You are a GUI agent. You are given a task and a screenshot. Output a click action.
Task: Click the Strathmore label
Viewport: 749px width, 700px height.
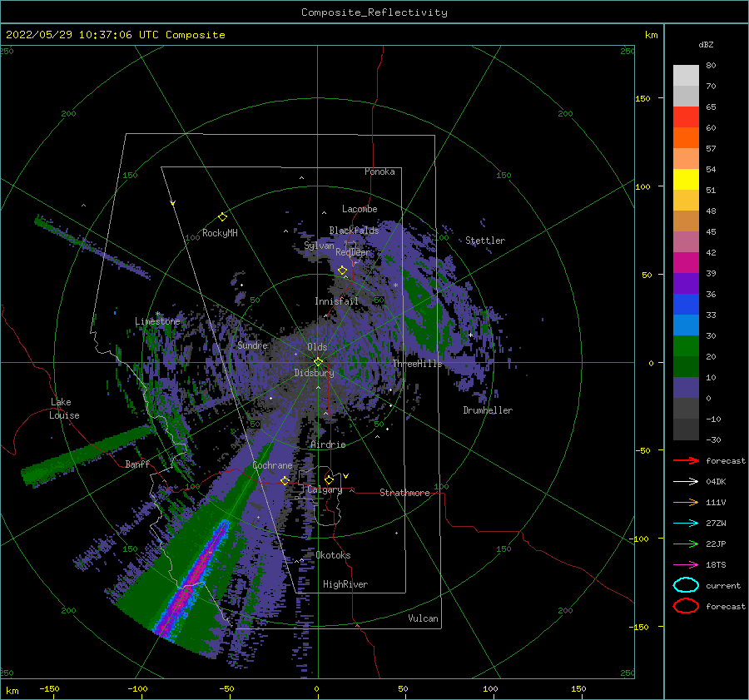(404, 493)
